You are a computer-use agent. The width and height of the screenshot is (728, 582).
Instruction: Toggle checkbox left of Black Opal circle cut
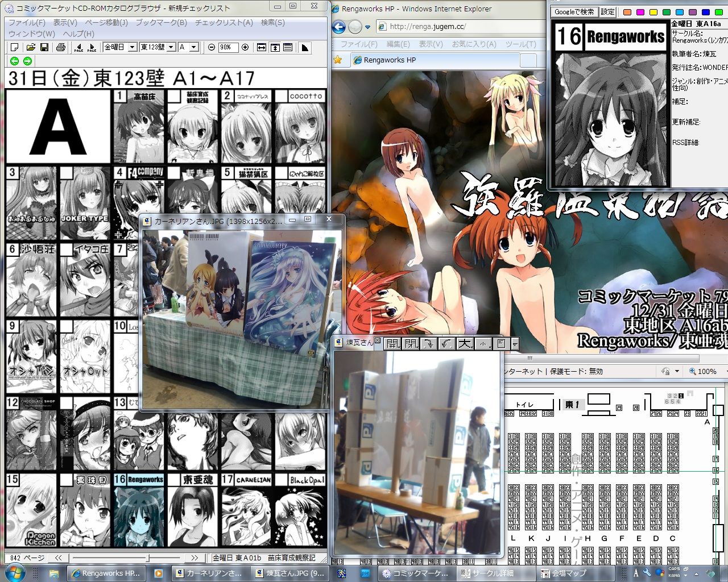281,480
